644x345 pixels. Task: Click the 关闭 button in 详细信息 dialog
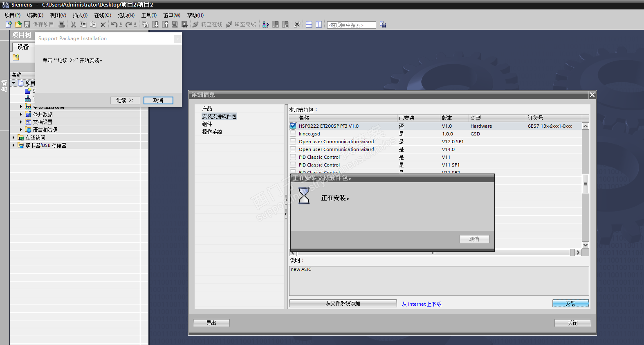[x=572, y=323]
